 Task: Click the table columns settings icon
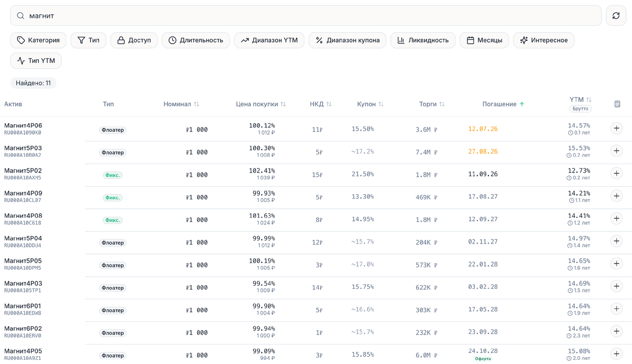point(617,104)
